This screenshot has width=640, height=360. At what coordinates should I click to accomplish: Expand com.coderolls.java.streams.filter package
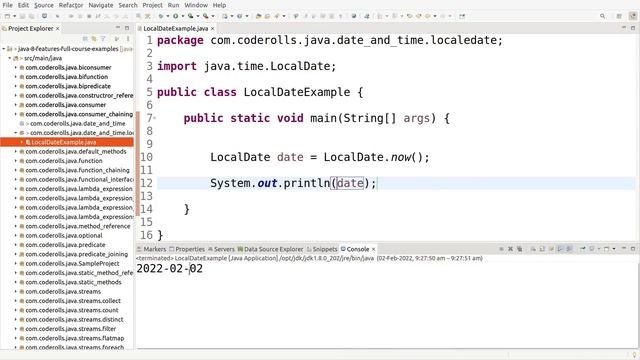[16, 329]
